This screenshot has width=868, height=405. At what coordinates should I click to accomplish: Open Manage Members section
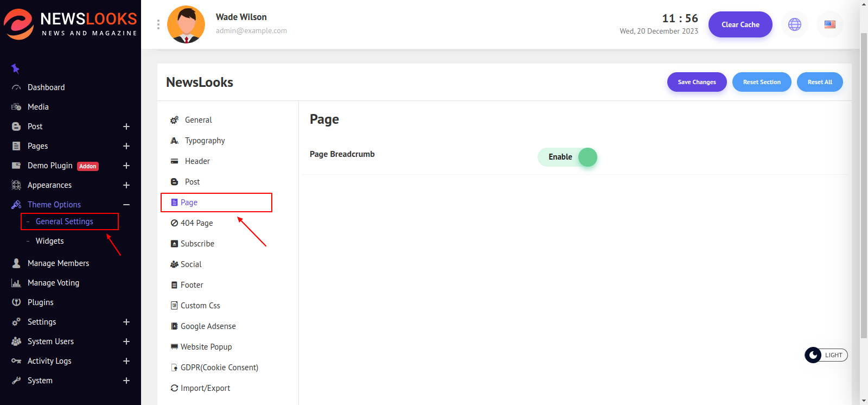(x=58, y=263)
